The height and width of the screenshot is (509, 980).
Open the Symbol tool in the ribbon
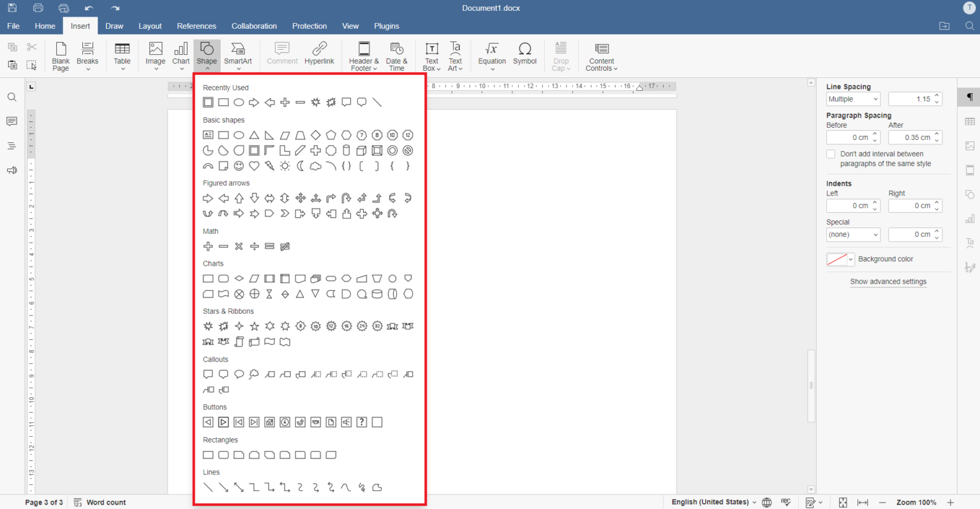point(524,56)
